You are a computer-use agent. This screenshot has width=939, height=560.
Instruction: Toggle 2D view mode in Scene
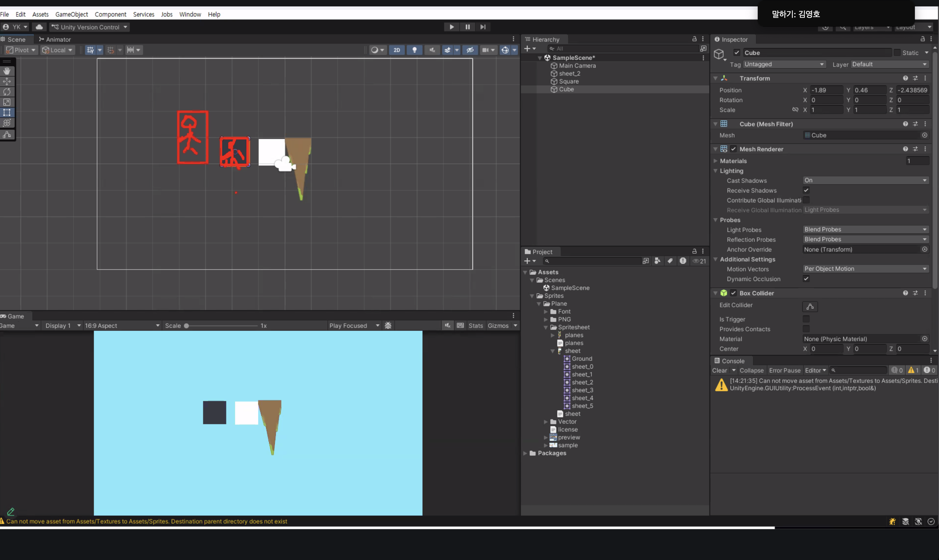tap(397, 50)
